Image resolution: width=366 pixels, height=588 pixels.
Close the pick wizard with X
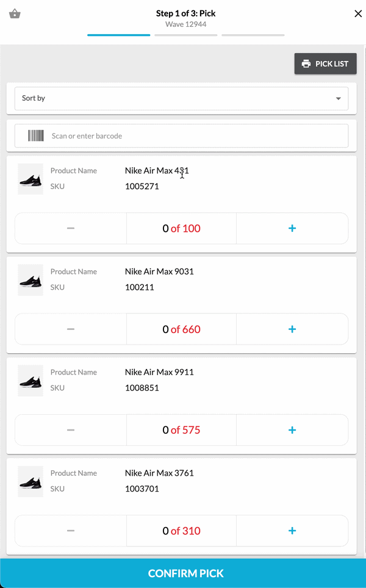[x=358, y=14]
